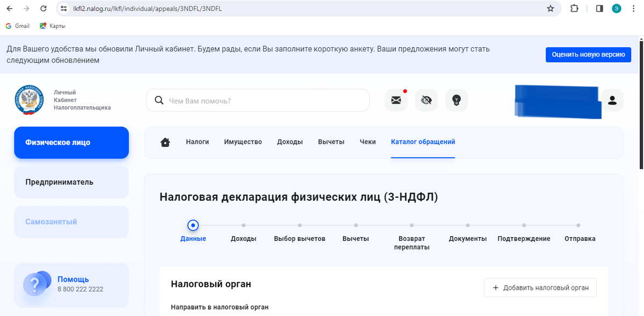Open the Карты bookmark
Viewport: 644px width, 316px height.
click(53, 26)
